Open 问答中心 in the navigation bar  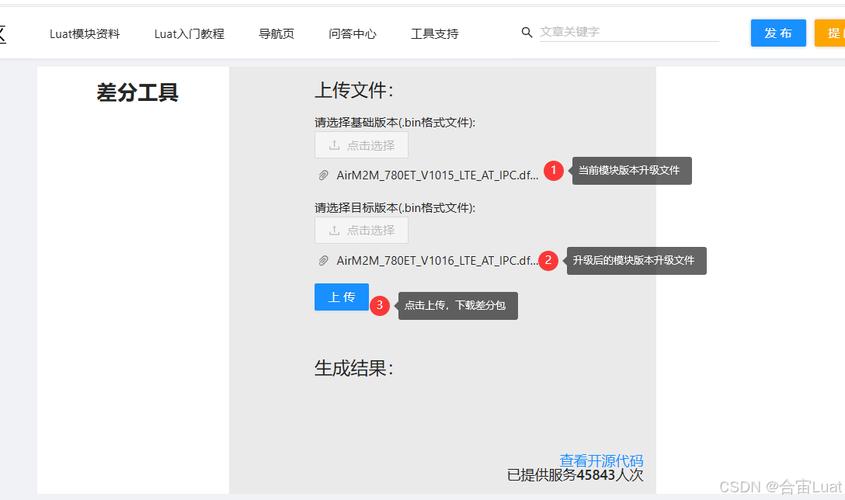coord(352,34)
